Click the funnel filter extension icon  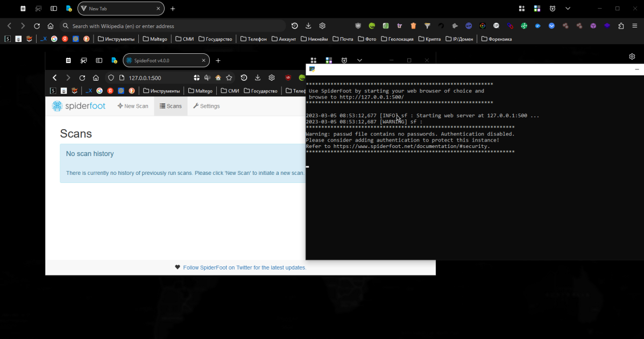427,26
